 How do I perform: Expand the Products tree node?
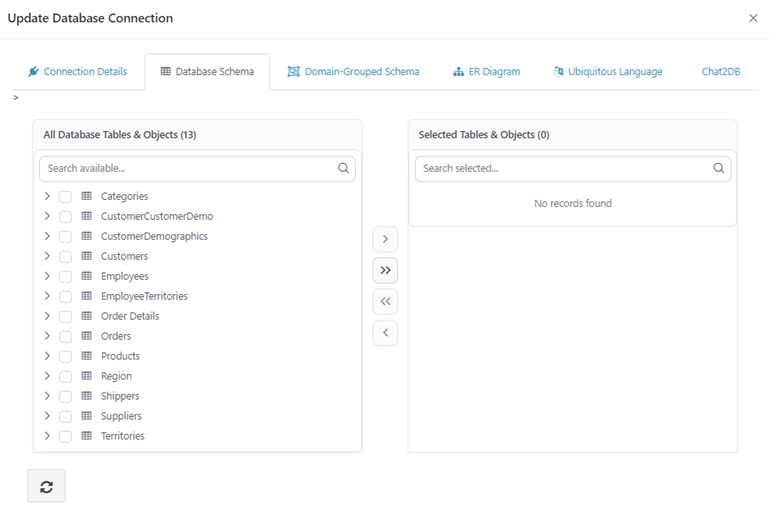click(x=47, y=356)
